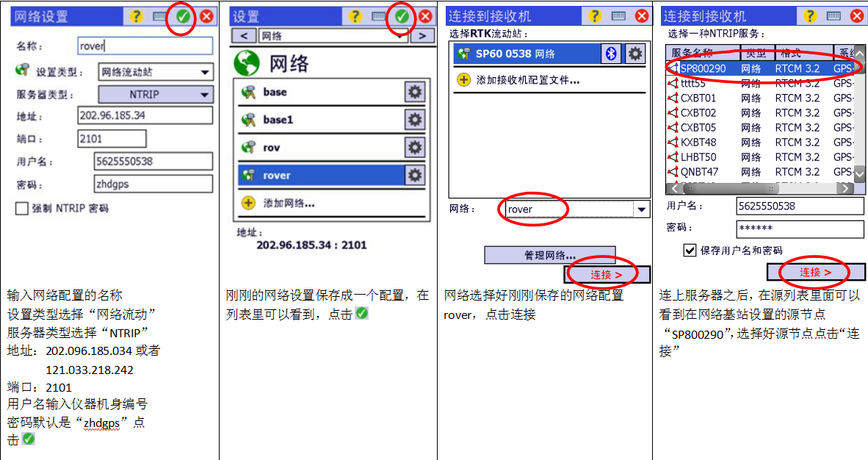Click the green checkmark in the 网络设置 title bar

tap(183, 17)
